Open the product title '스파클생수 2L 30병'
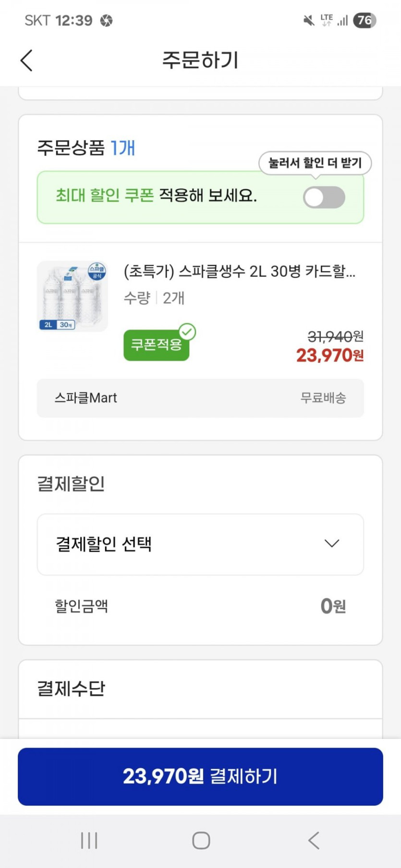This screenshot has height=868, width=401. coord(239,272)
